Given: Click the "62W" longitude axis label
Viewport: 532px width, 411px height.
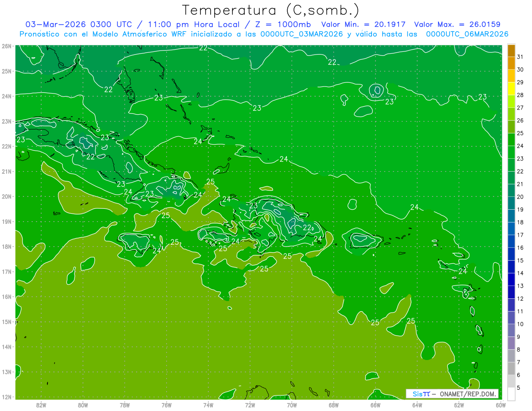Looking at the screenshot, I should click(x=459, y=405).
